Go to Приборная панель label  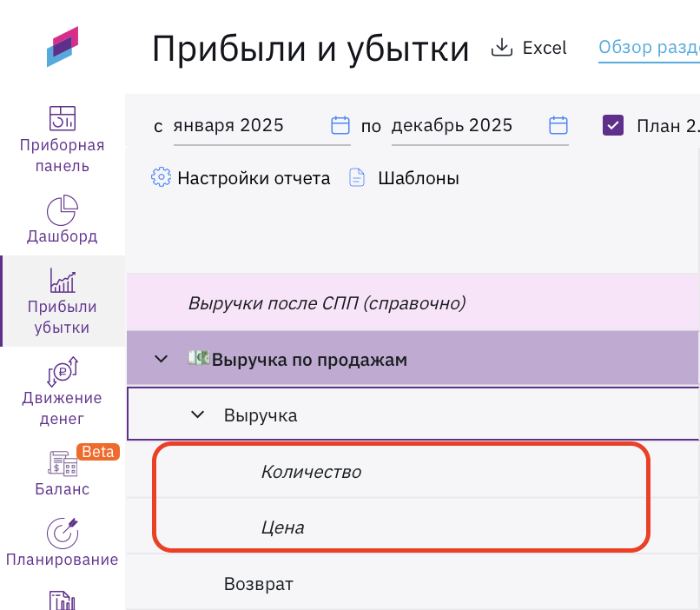click(x=62, y=156)
